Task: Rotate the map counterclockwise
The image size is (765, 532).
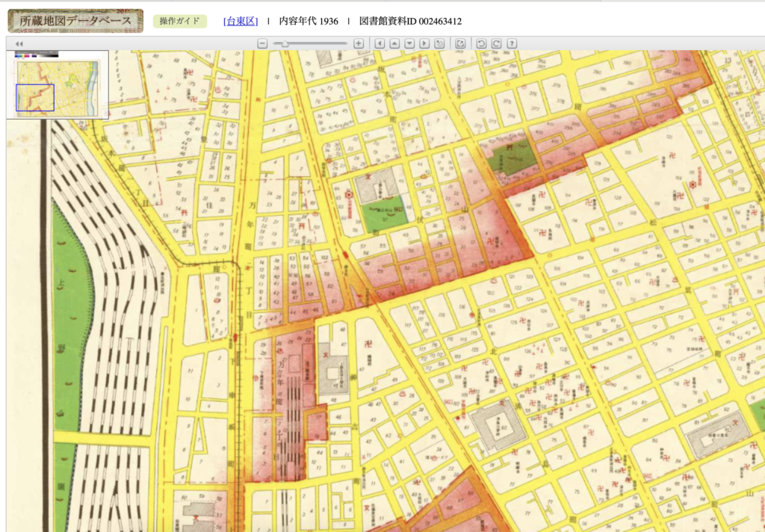Action: 481,44
